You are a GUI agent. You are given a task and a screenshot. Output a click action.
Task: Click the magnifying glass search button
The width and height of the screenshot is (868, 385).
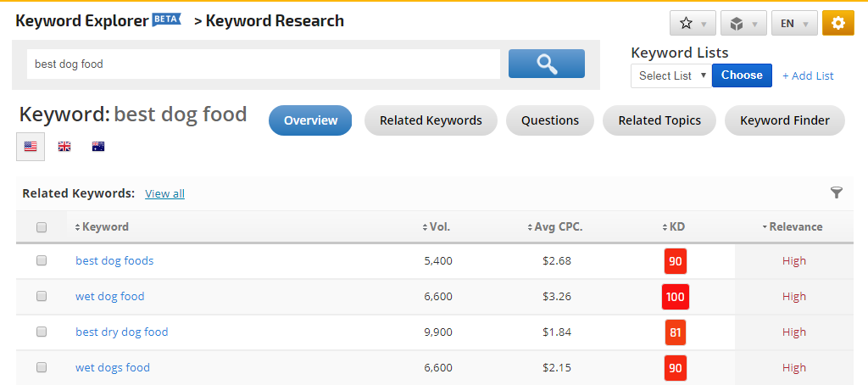pyautogui.click(x=546, y=64)
